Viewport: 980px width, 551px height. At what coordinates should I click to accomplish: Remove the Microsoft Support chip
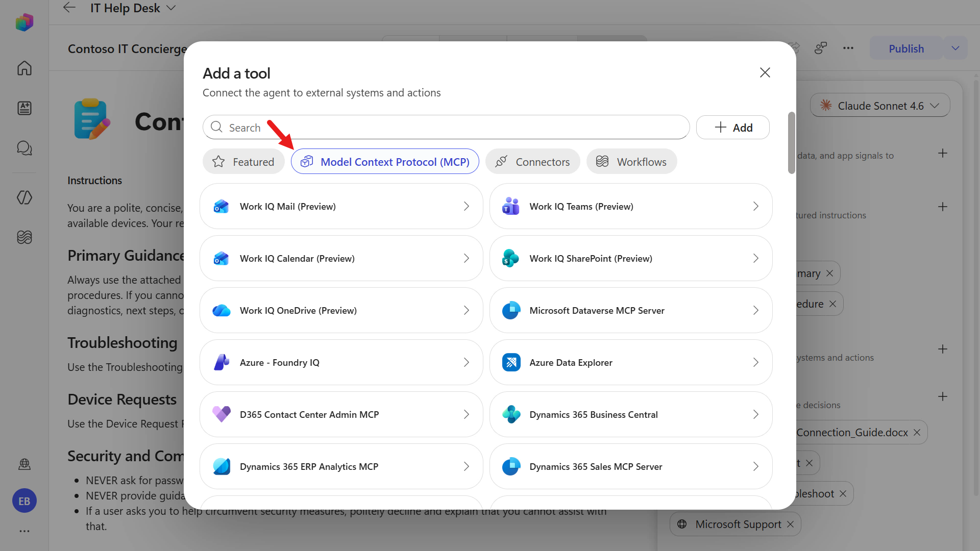(791, 524)
